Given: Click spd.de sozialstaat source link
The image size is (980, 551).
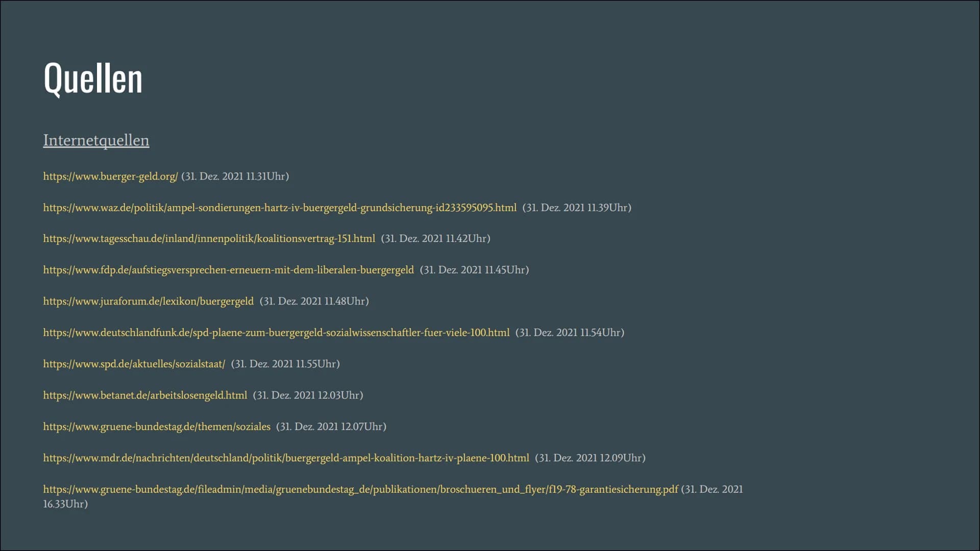Looking at the screenshot, I should pos(134,363).
